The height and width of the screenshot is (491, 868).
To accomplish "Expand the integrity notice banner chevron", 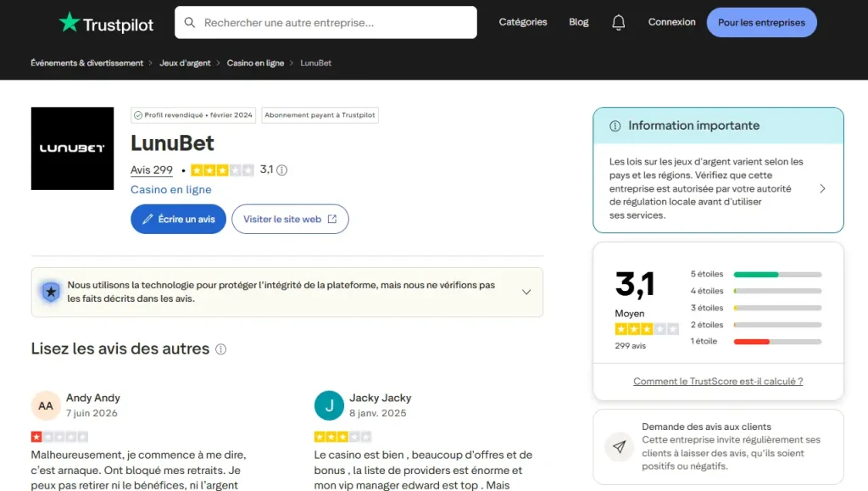I will (526, 292).
